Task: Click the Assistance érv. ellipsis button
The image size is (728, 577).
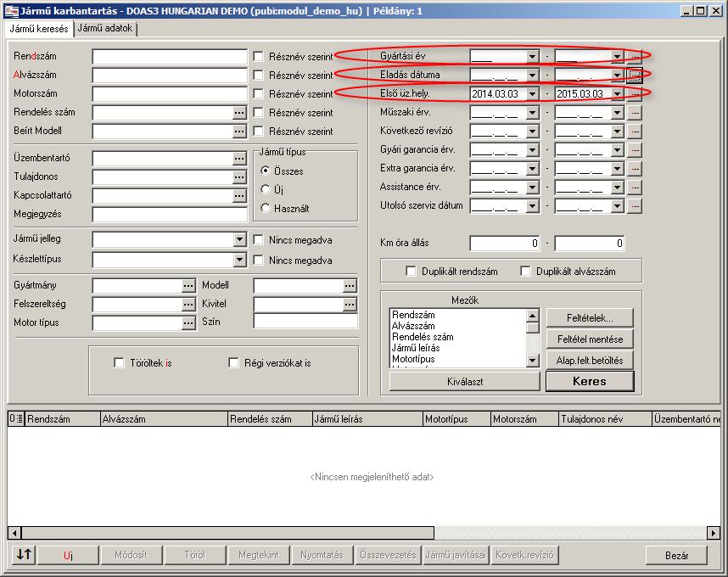Action: (635, 187)
